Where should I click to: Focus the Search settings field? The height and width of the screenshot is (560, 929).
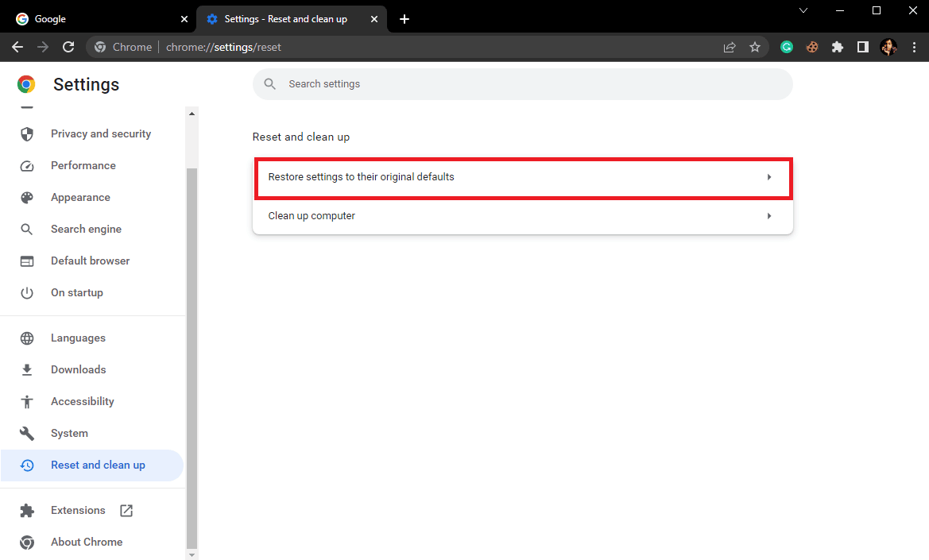523,84
